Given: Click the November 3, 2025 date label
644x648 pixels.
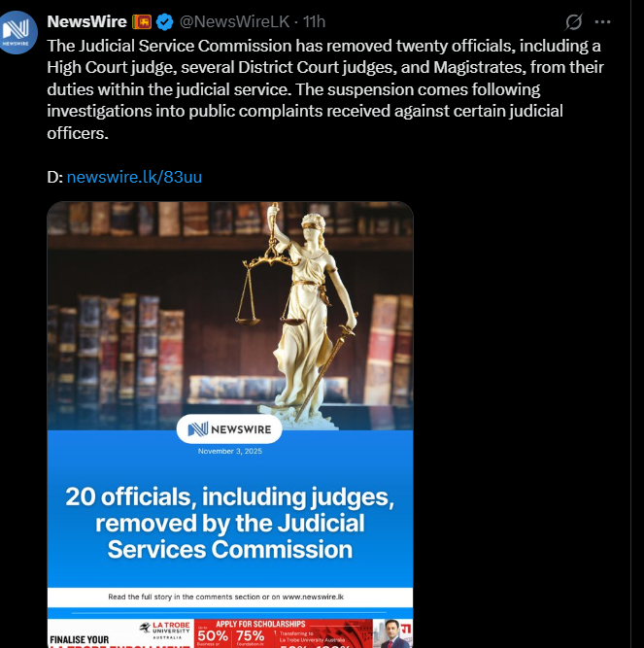Looking at the screenshot, I should coord(229,451).
